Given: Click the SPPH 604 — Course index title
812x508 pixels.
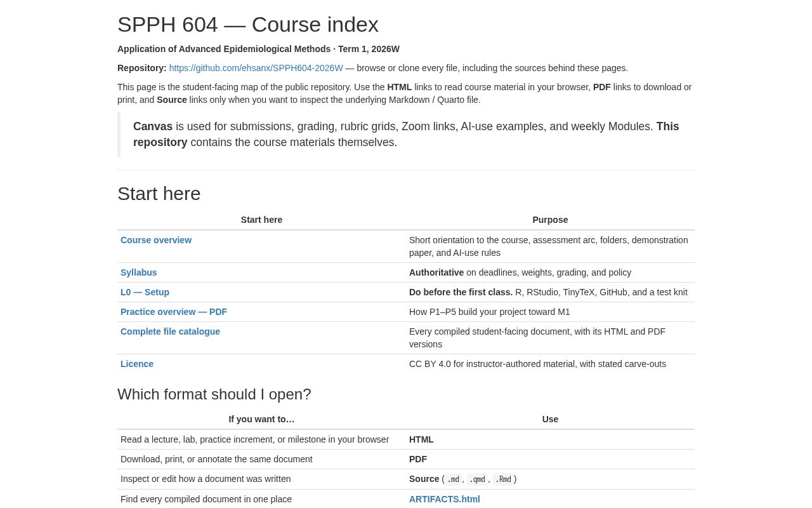Looking at the screenshot, I should point(248,24).
